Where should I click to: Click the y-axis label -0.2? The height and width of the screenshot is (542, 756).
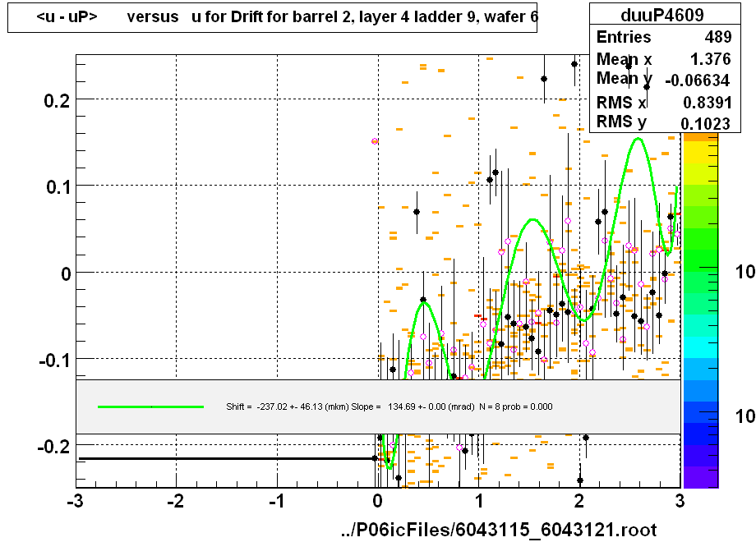pyautogui.click(x=53, y=446)
